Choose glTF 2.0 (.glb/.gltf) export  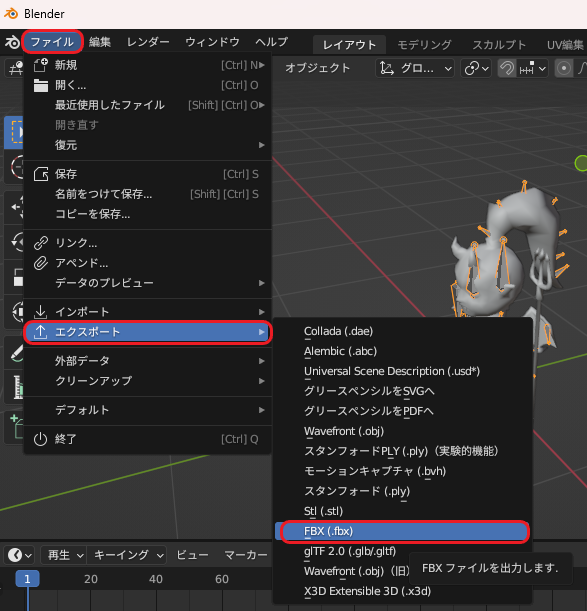(350, 551)
